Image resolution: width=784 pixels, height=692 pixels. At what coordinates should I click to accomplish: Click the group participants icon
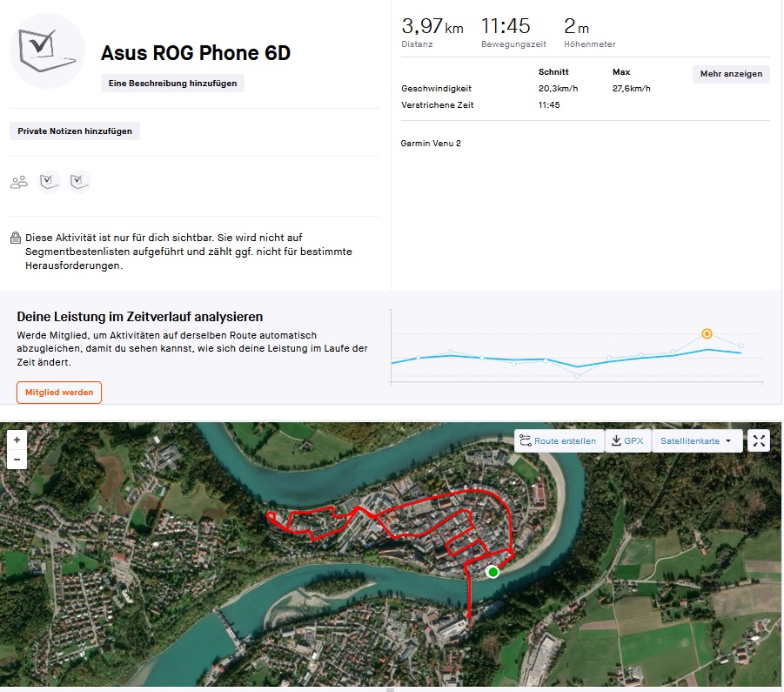(18, 182)
